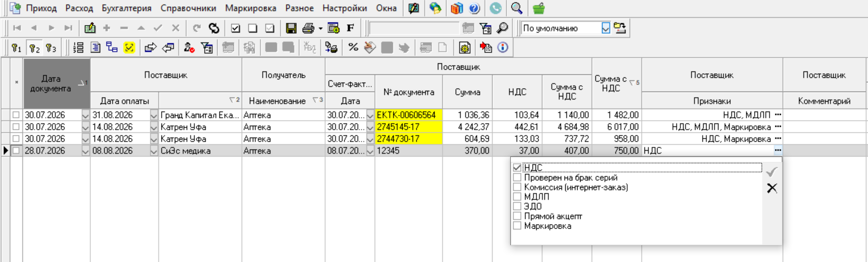Click the № документа column header

[x=409, y=92]
